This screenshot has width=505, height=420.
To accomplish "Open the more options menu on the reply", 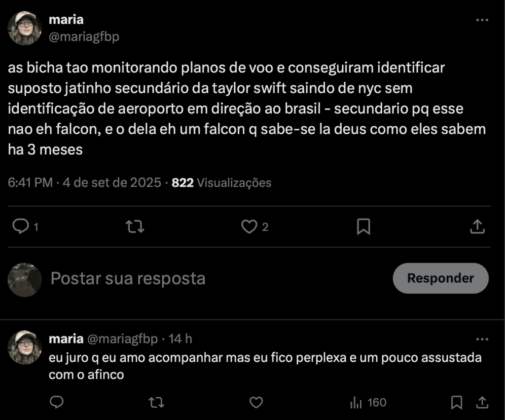I will click(x=482, y=338).
